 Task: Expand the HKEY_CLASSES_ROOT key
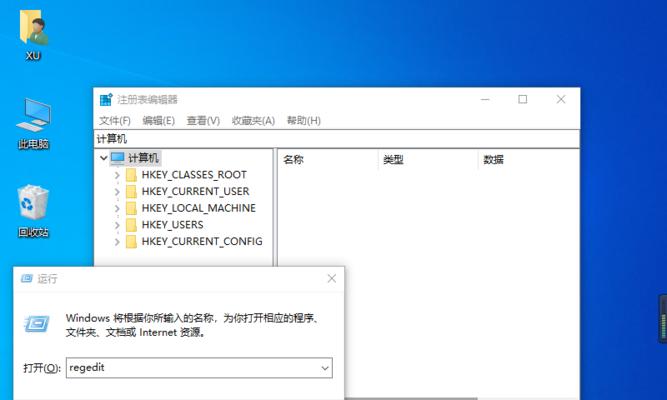(x=117, y=175)
